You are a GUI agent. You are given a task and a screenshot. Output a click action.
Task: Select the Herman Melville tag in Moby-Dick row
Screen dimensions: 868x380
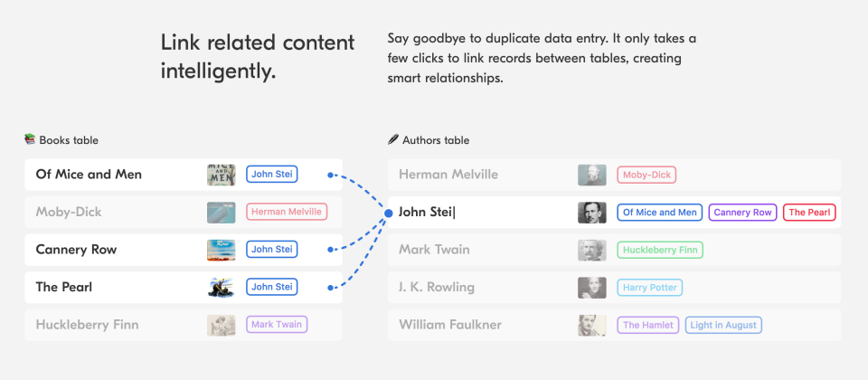(287, 213)
